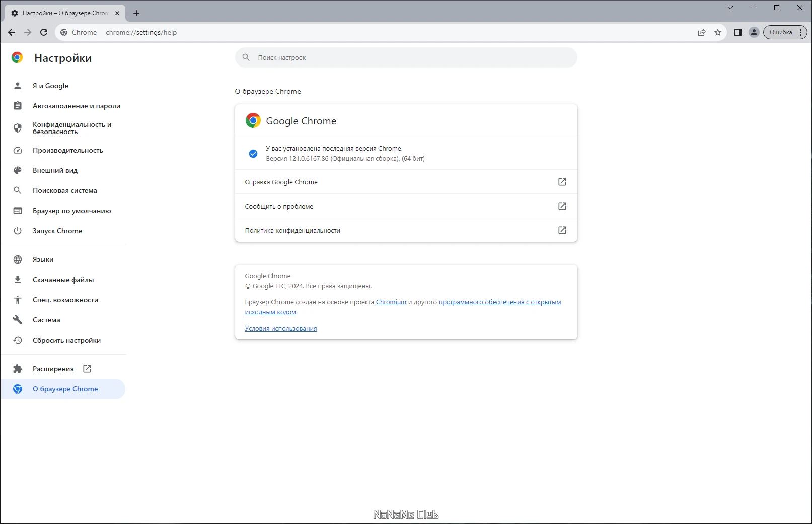Open the tab search chevron in title bar
Image resolution: width=812 pixels, height=524 pixels.
coord(730,8)
